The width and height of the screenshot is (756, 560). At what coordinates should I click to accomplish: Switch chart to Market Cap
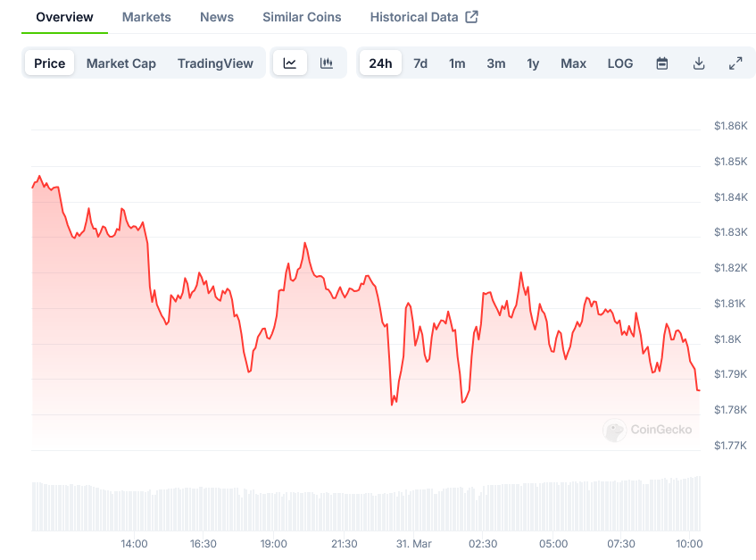pyautogui.click(x=121, y=63)
